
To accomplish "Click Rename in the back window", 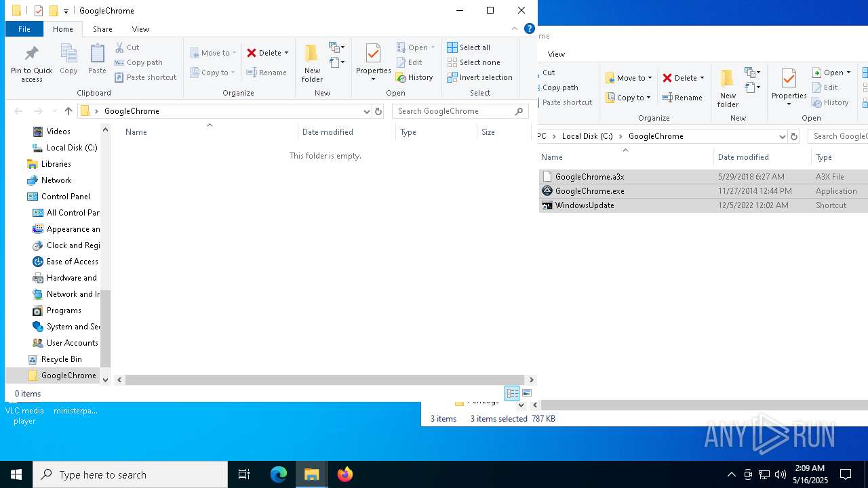I will pyautogui.click(x=682, y=98).
